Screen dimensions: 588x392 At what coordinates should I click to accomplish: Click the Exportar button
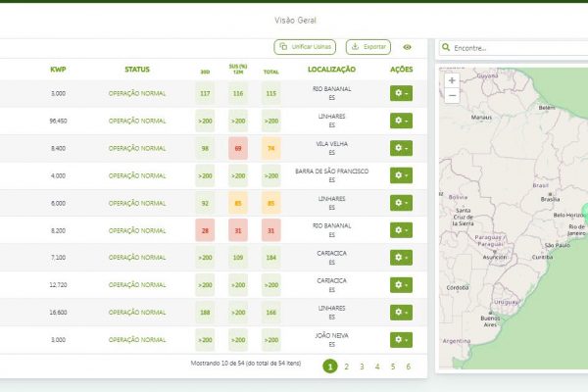[367, 47]
